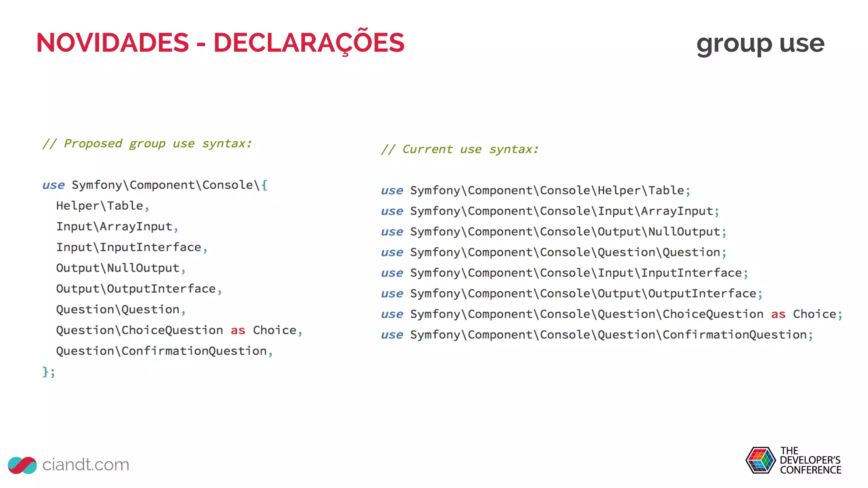Click the 'Current use syntax' comment
Viewport: 868px width, 488px height.
[459, 149]
